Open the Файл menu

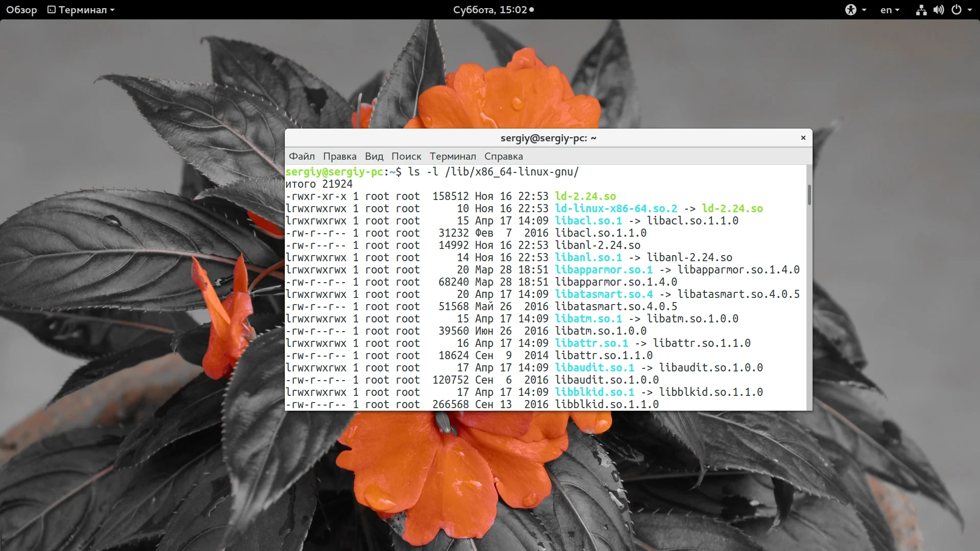point(302,156)
